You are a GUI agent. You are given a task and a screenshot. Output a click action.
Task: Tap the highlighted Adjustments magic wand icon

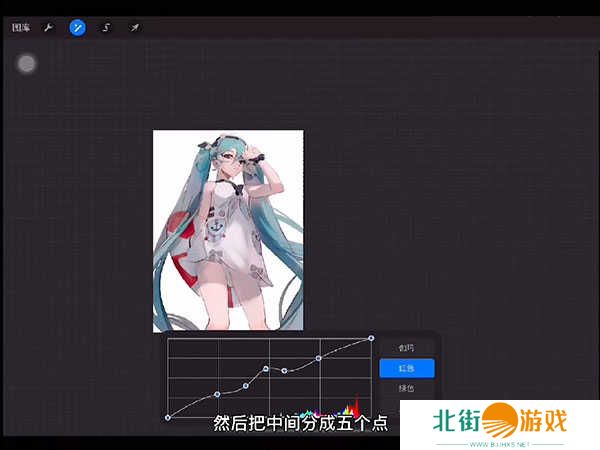tap(77, 28)
